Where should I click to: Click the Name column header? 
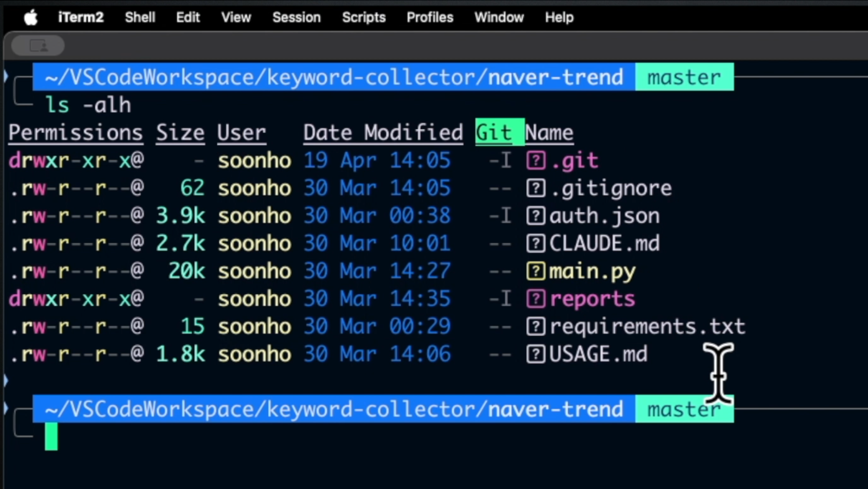tap(549, 133)
